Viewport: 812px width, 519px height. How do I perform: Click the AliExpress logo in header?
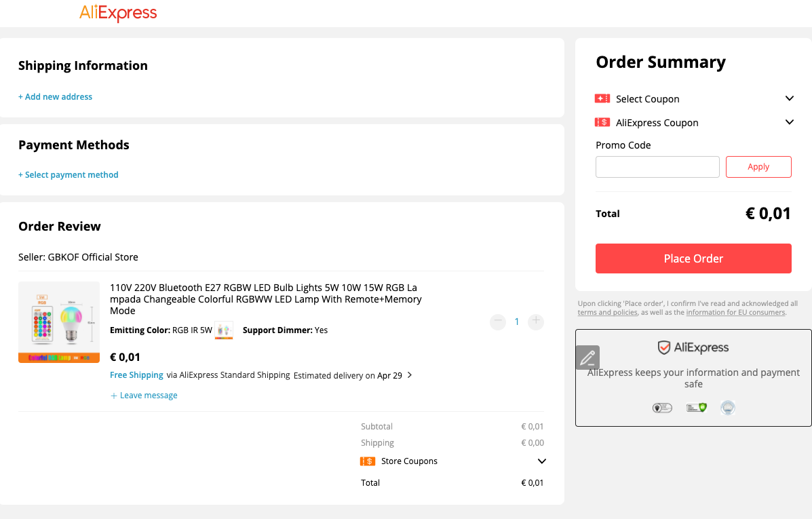click(118, 12)
